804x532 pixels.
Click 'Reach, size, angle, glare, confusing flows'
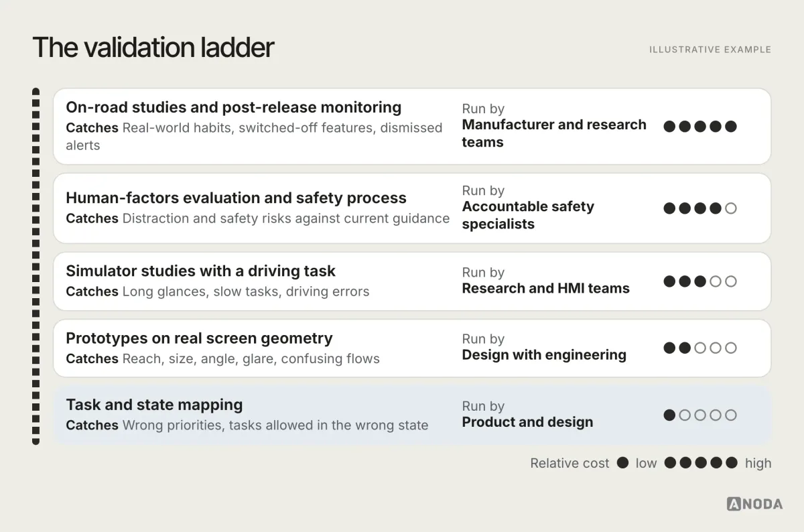click(251, 358)
